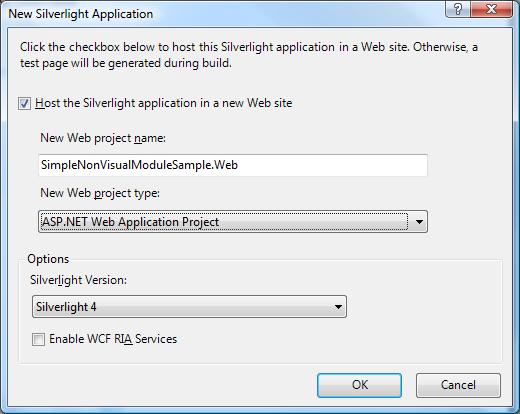This screenshot has width=520, height=414.
Task: Click the Silverlight Version label
Action: click(79, 280)
